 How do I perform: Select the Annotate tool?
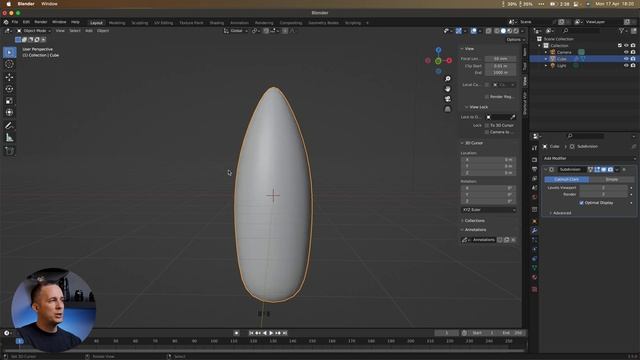tap(9, 126)
